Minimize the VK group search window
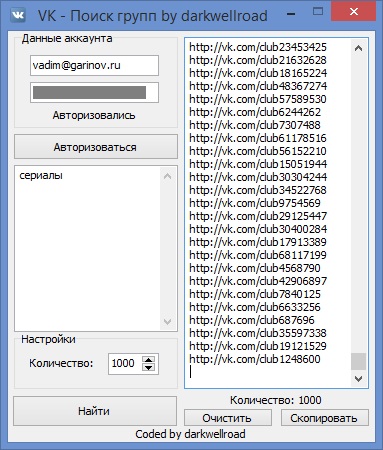Viewport: 383px width, 450px height. (x=291, y=14)
